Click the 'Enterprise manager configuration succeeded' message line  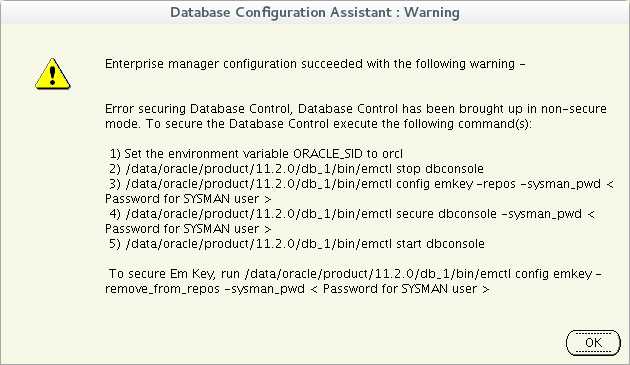click(x=315, y=64)
